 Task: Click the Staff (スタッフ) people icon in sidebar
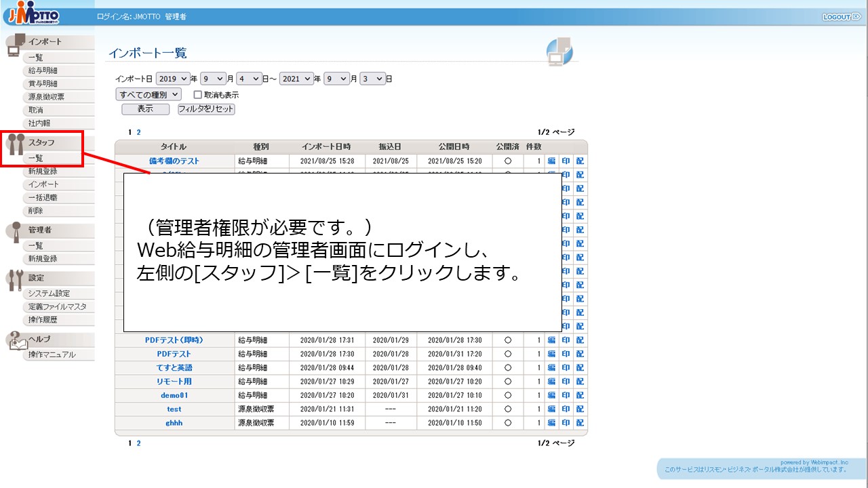pyautogui.click(x=16, y=144)
